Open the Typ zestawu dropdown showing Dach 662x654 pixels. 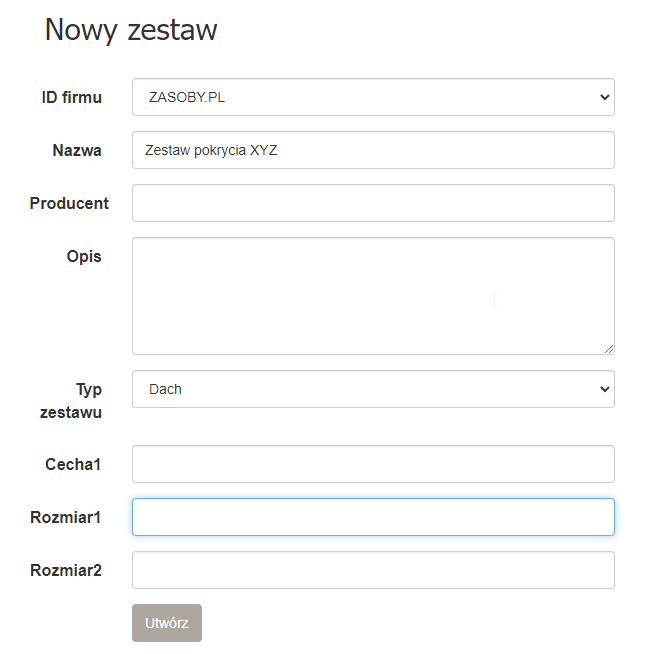tap(373, 389)
